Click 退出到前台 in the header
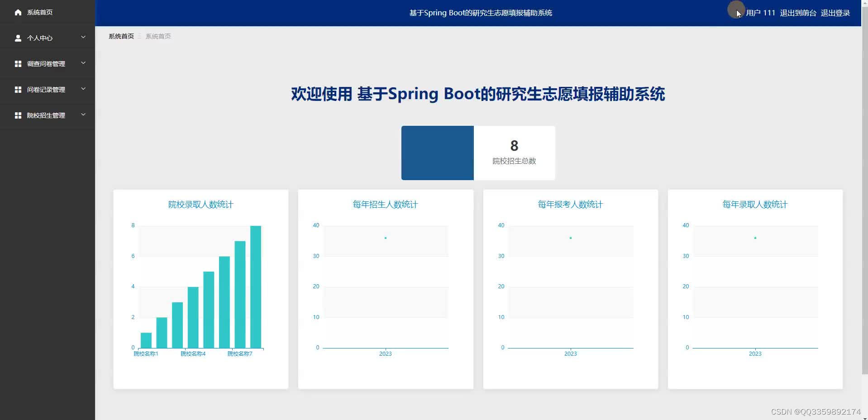 coord(798,13)
